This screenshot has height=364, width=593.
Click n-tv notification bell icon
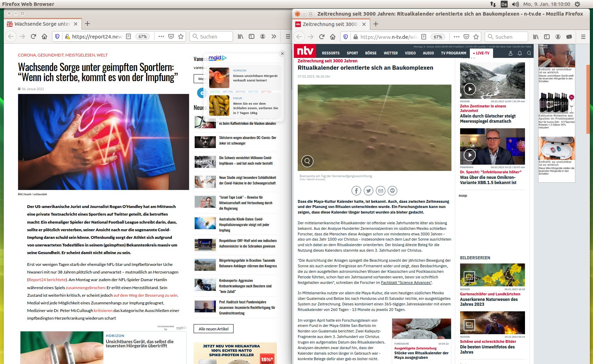pos(520,53)
